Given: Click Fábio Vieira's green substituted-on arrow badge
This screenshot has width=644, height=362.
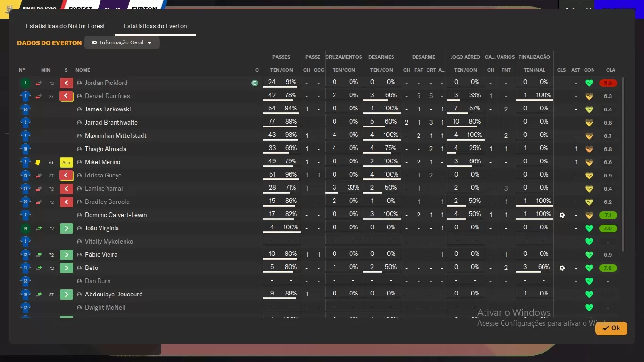Looking at the screenshot, I should (67, 255).
